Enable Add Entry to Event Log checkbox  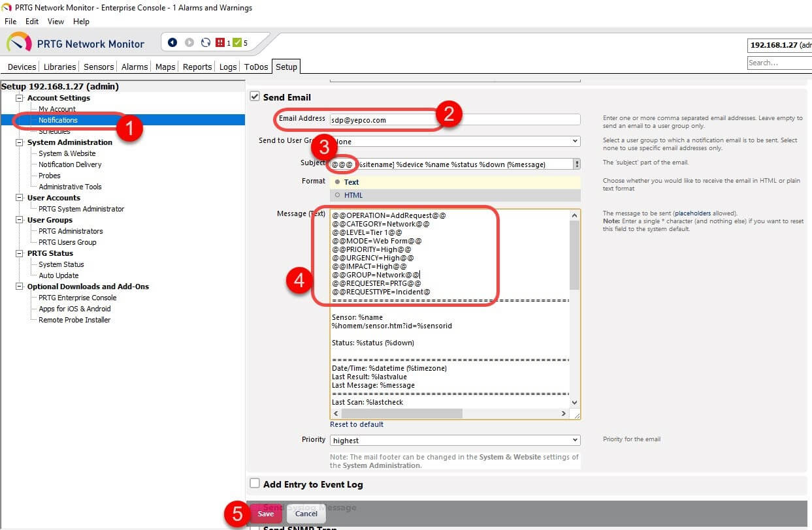[x=255, y=484]
